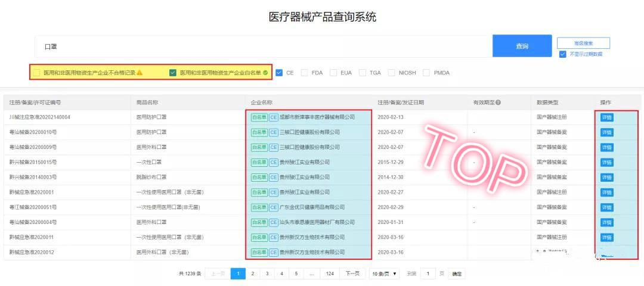This screenshot has height=286, width=644.
Task: Tick the NIOSH filter checkbox
Action: point(391,73)
